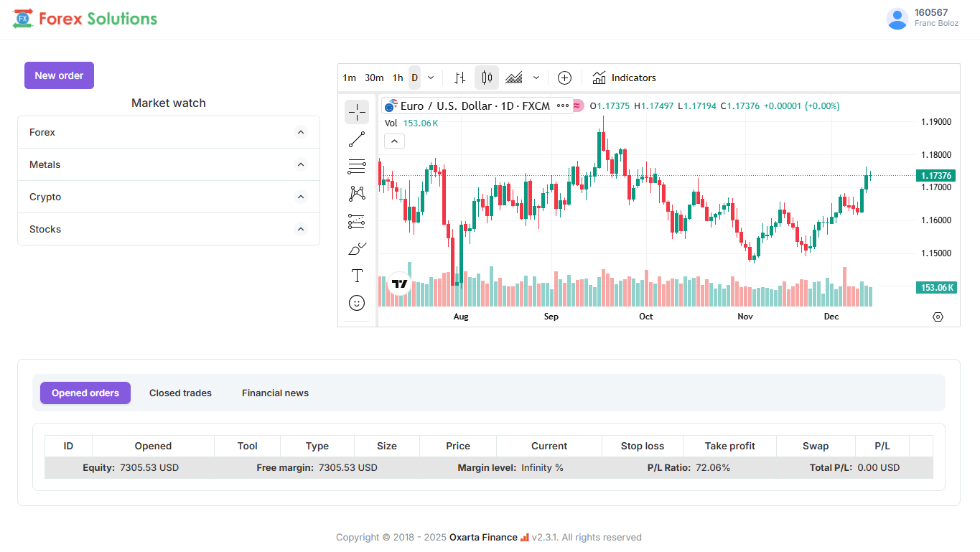
Task: Switch chart to candles style
Action: coord(487,78)
